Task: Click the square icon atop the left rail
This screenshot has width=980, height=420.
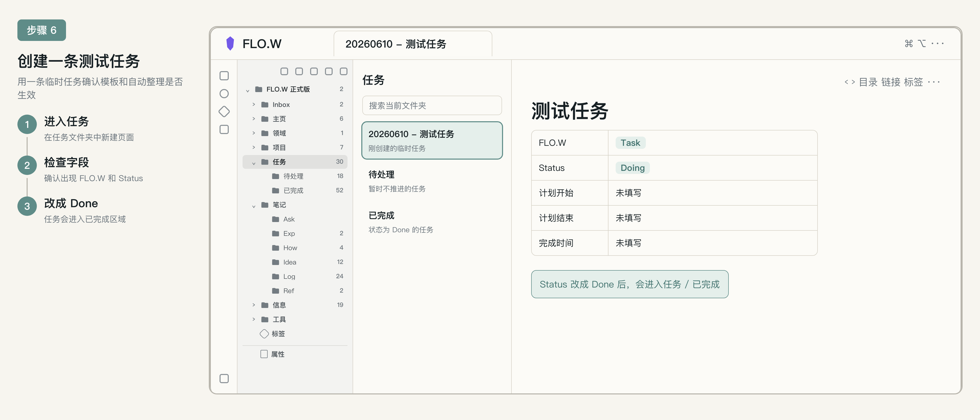Action: pos(224,76)
